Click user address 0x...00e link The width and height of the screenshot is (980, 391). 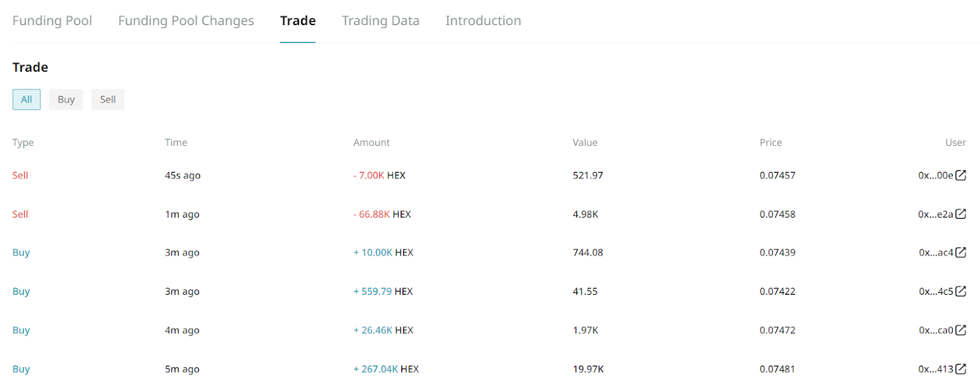[x=935, y=175]
